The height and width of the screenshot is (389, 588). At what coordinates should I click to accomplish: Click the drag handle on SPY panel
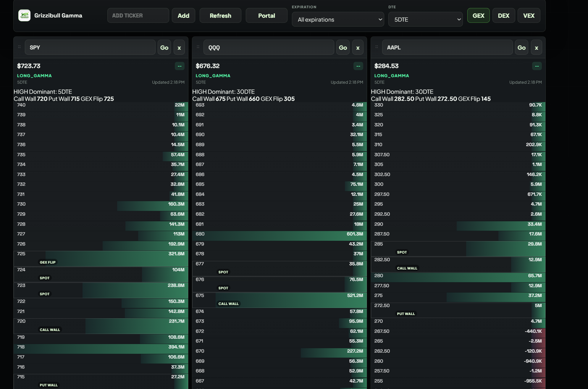coord(20,47)
